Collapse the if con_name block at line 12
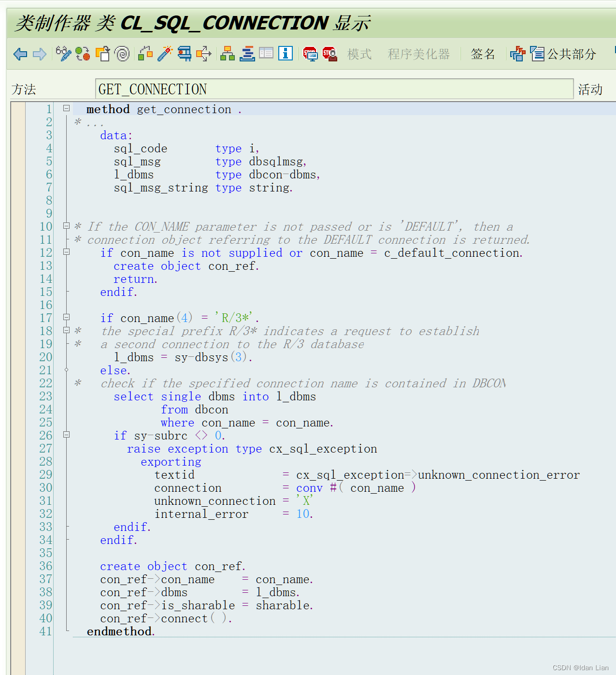 tap(66, 252)
